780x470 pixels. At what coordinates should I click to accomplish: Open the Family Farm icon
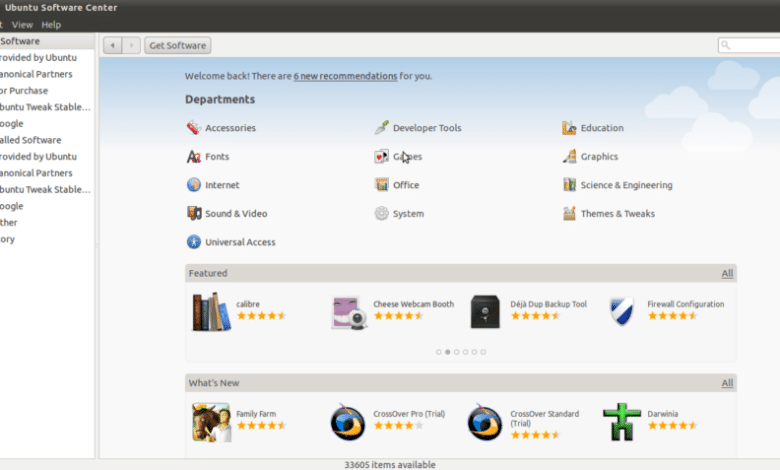(211, 422)
